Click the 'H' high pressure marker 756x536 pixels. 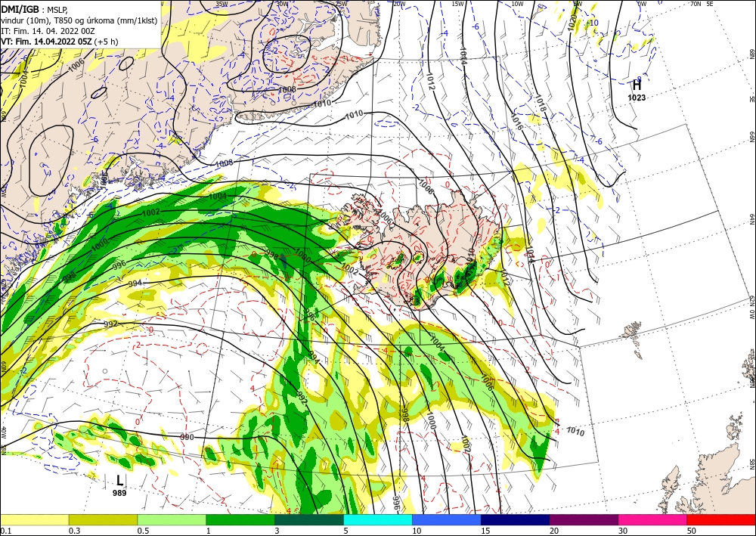[x=637, y=85]
